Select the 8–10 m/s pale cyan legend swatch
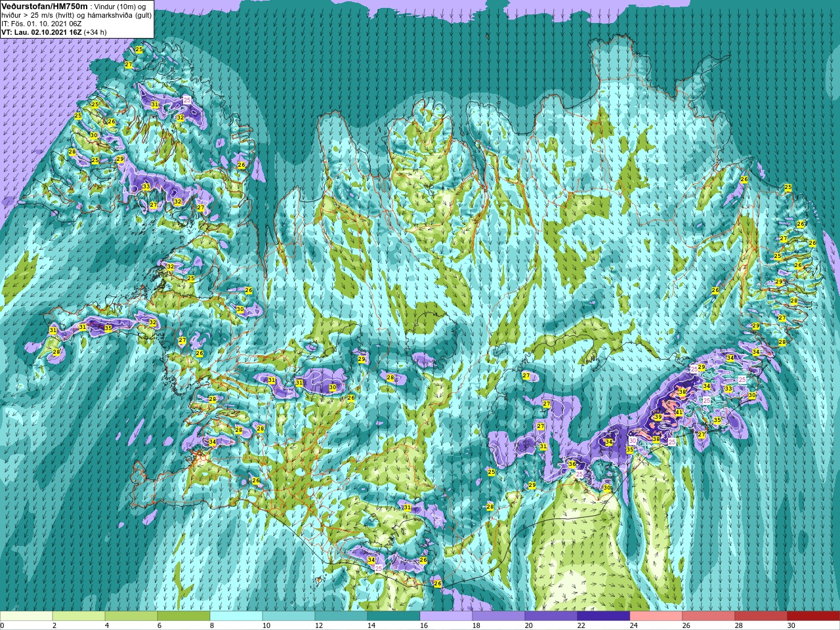The image size is (840, 630). [236, 616]
